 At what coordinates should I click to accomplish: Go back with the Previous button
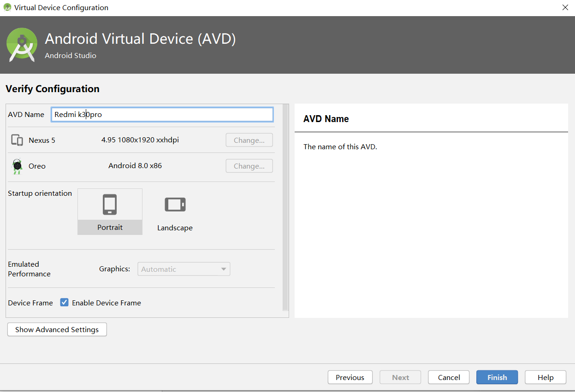350,377
